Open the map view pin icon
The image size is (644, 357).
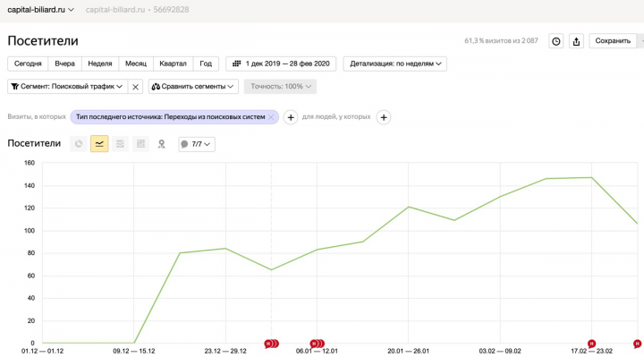click(x=161, y=144)
